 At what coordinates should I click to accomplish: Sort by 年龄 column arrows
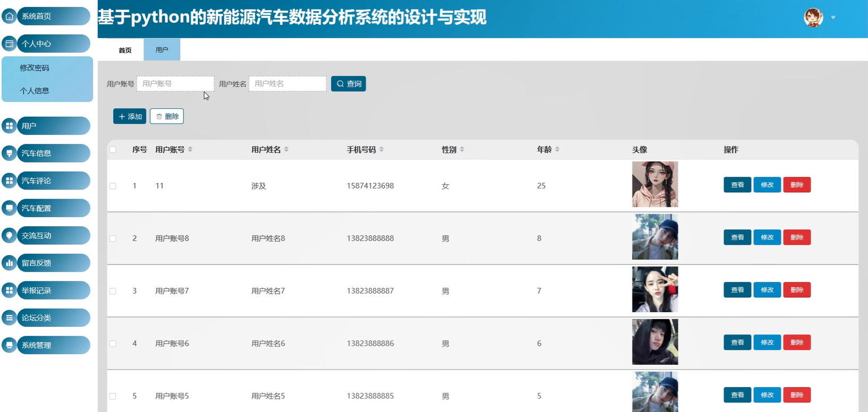(557, 150)
